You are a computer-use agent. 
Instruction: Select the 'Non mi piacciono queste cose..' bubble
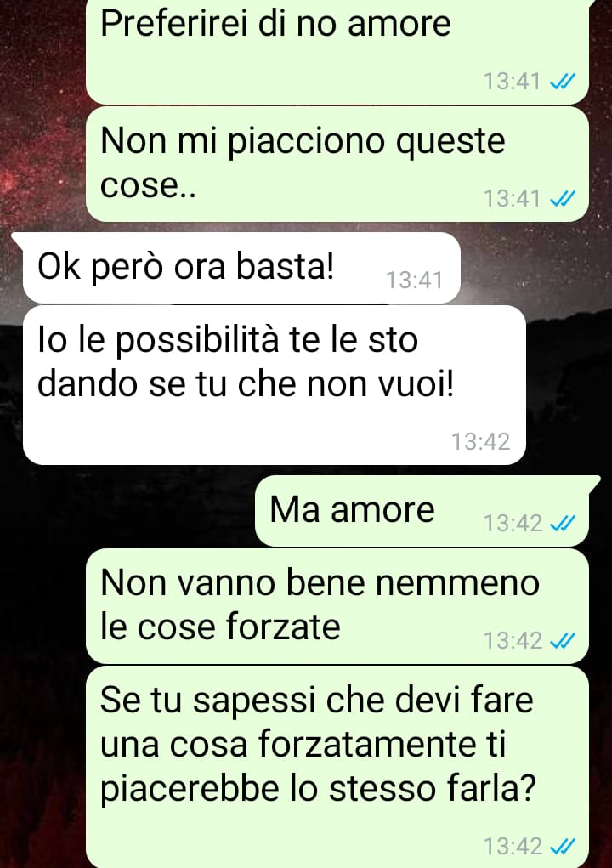coord(337,164)
